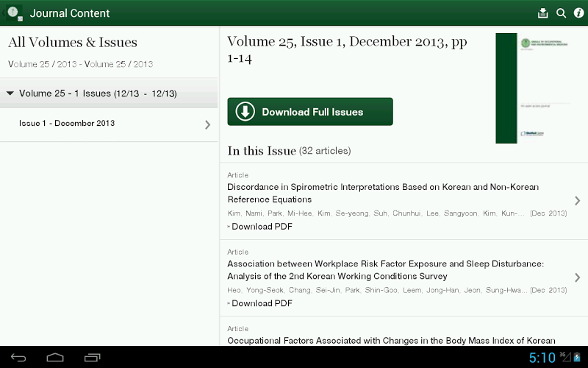Open the Body Mass Index article

391,340
